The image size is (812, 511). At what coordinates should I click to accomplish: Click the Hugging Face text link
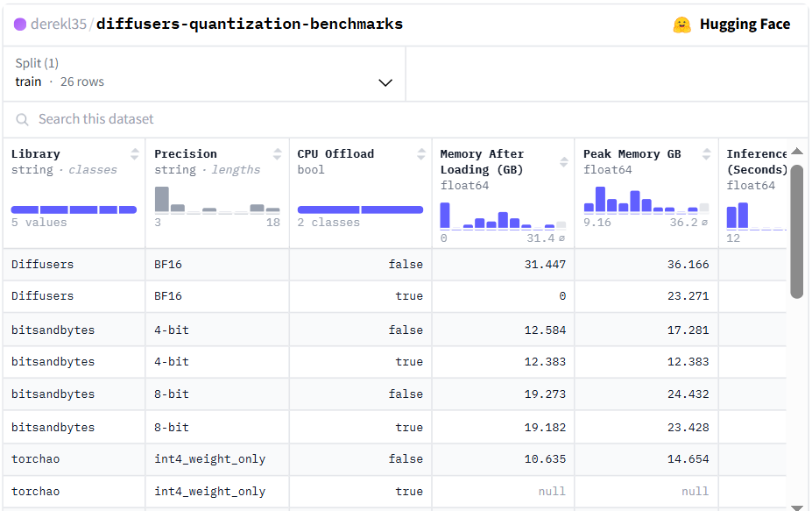[745, 25]
